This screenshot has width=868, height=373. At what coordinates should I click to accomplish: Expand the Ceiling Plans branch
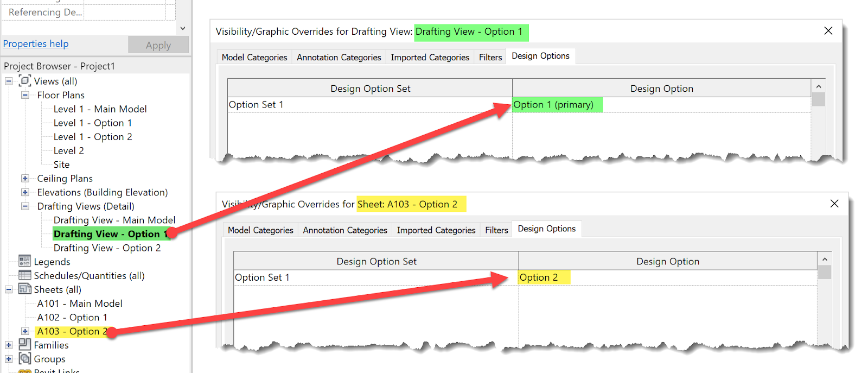(25, 178)
